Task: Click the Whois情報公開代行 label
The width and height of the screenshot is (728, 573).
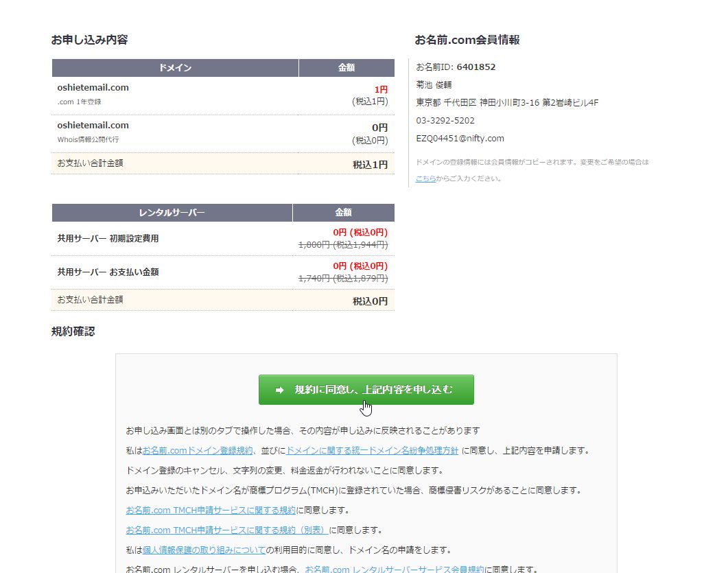Action: (x=89, y=139)
